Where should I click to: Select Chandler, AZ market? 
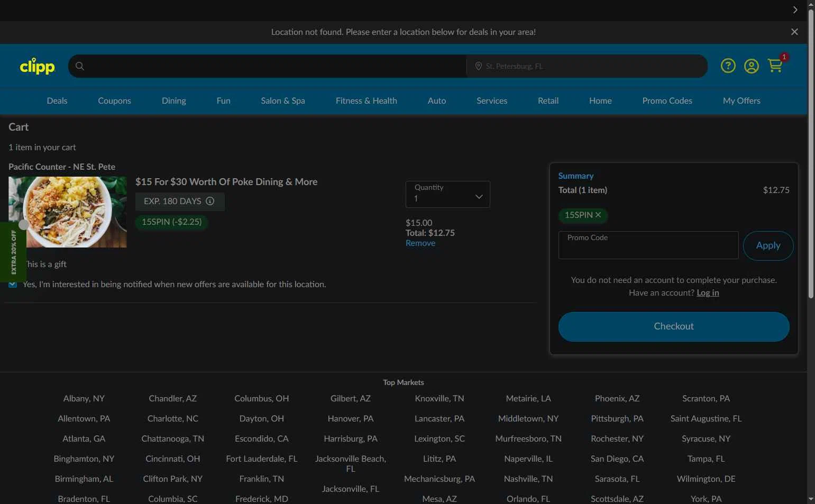[x=173, y=399]
